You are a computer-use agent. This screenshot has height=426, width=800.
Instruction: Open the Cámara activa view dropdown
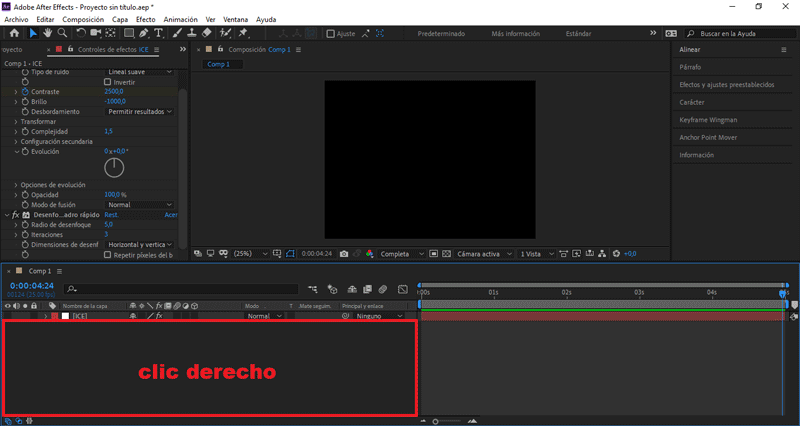484,254
